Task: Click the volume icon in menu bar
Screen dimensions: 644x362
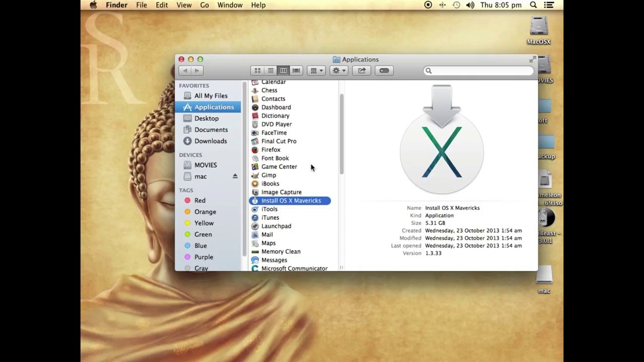Action: click(x=470, y=5)
